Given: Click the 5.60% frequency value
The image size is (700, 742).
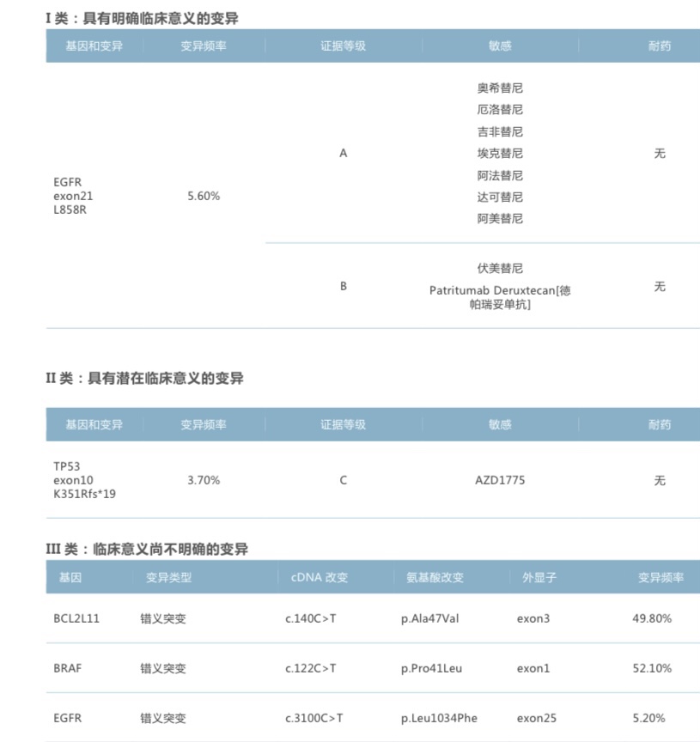Looking at the screenshot, I should coord(204,196).
